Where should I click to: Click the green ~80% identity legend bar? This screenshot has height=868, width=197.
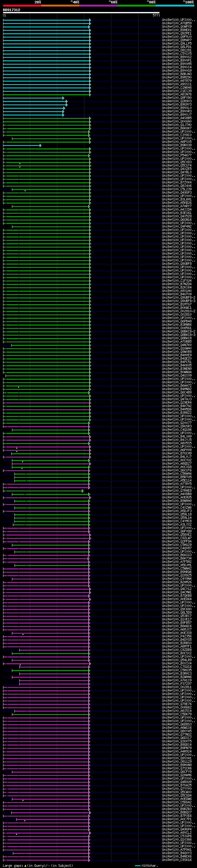tap(137, 6)
